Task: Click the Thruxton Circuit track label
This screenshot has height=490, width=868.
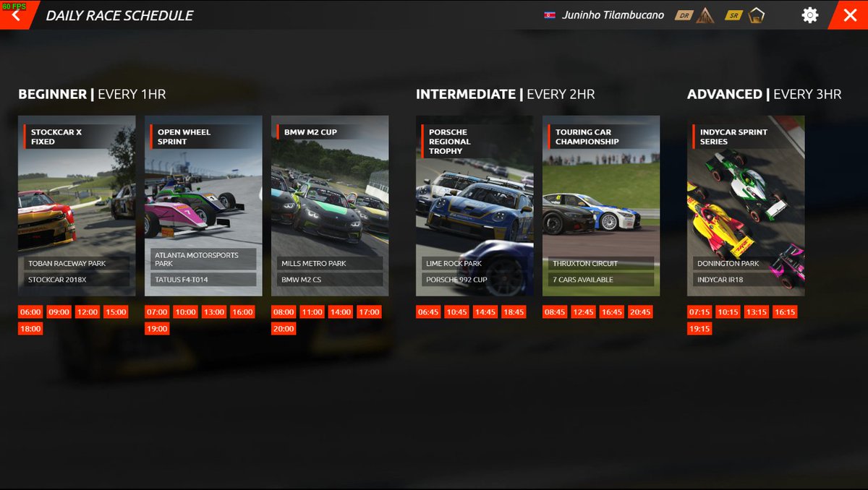Action: pyautogui.click(x=601, y=264)
